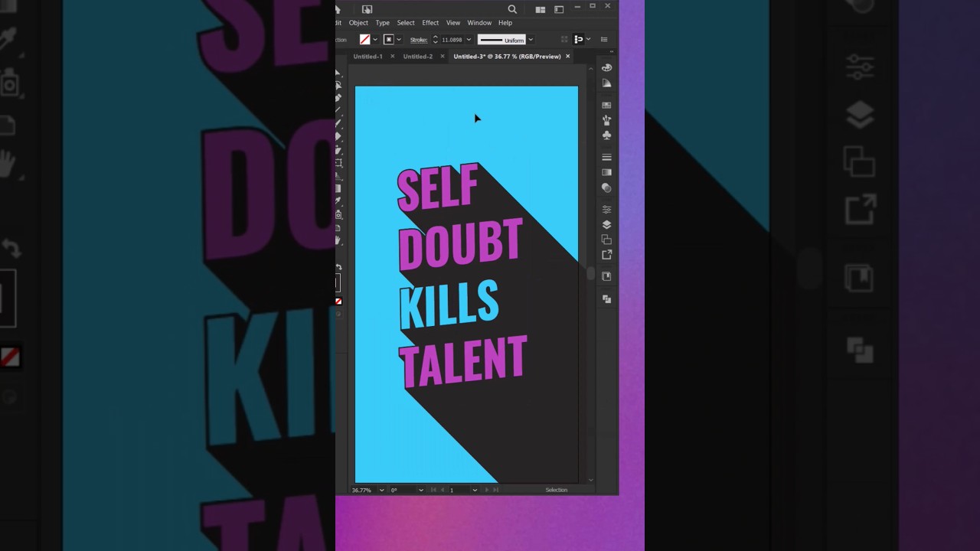Click the vertical scrollbar thumb
Viewport: 980px width, 551px height.
(590, 273)
